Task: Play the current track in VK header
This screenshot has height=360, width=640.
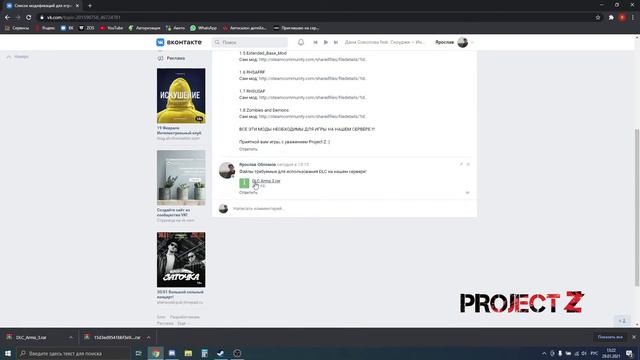Action: coord(326,42)
